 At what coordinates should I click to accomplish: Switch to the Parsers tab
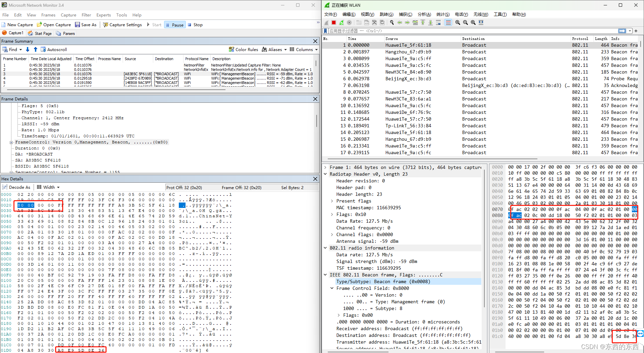point(66,33)
